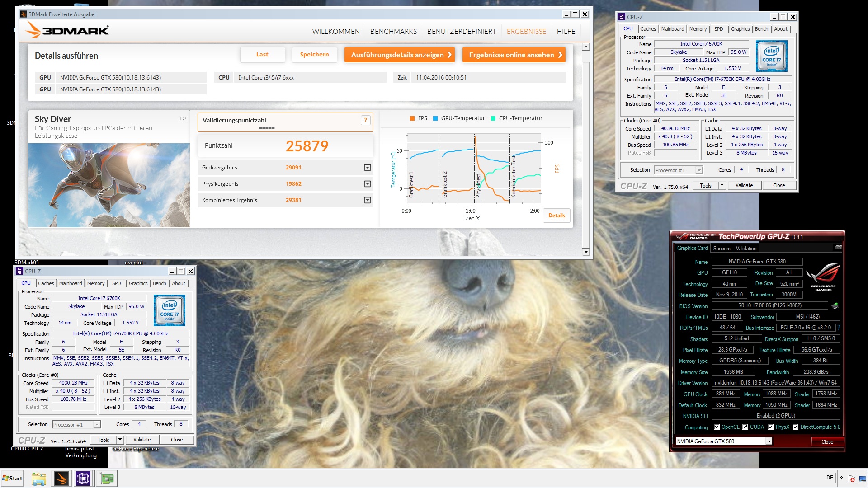Click the 3DMark scrollbar down arrow
Viewport: 868px width, 488px height.
pyautogui.click(x=586, y=252)
